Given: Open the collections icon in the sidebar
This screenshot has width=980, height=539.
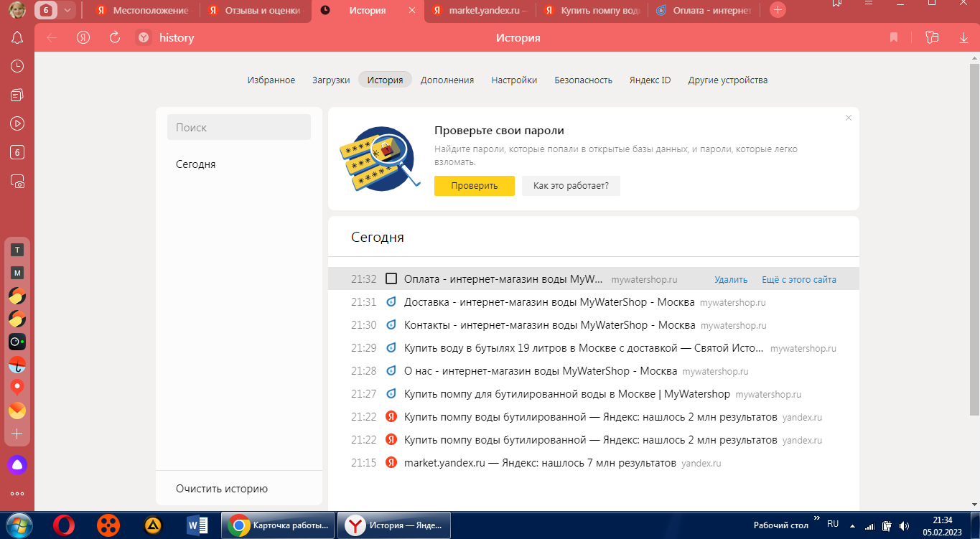Looking at the screenshot, I should [x=17, y=95].
